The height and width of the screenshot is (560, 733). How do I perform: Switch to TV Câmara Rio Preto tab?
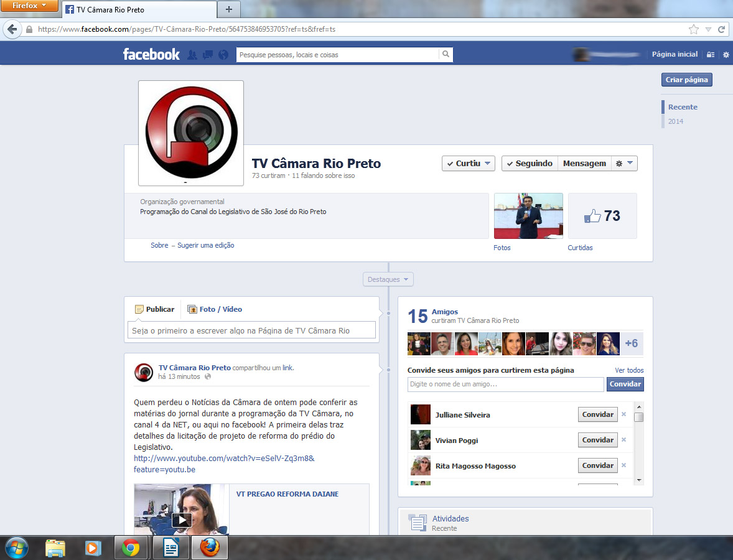click(139, 9)
